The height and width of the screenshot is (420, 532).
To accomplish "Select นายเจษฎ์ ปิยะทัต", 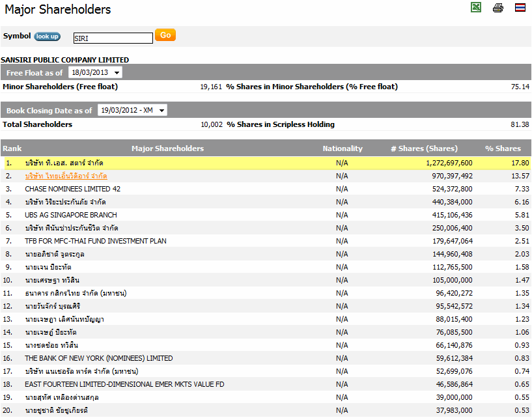I will point(51,332).
